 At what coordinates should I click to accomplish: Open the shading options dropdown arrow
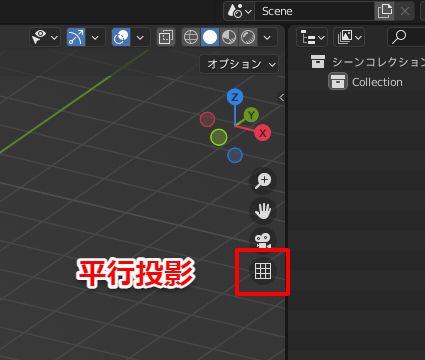[267, 37]
